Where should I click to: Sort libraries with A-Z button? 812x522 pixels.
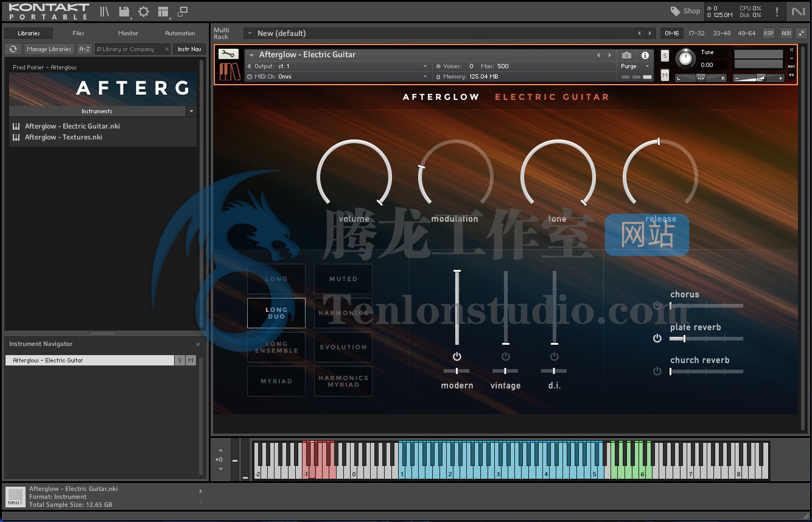pyautogui.click(x=84, y=49)
